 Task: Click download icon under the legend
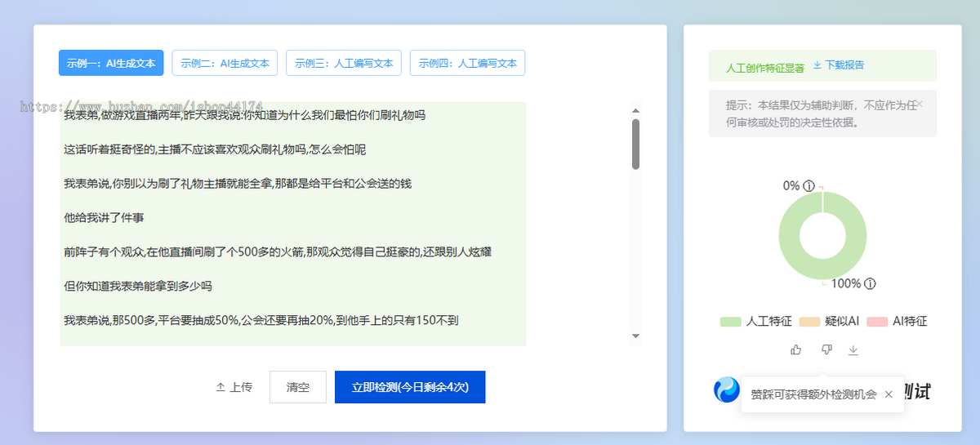point(853,349)
